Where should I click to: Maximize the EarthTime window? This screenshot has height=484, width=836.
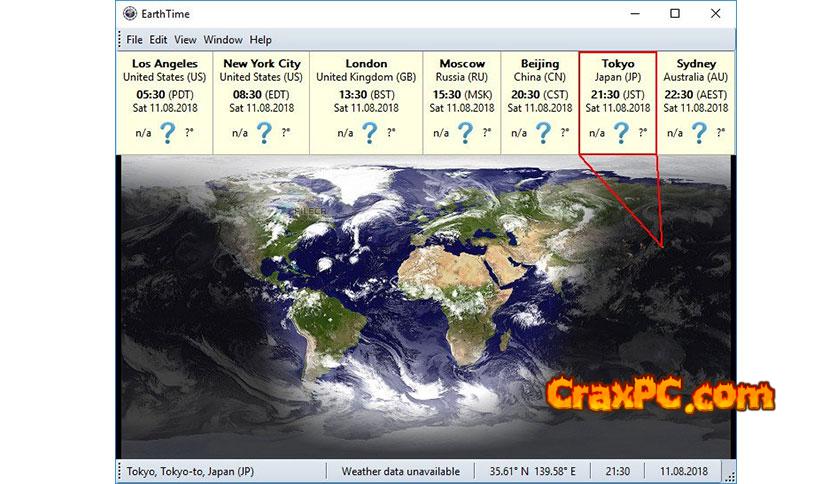tap(675, 14)
